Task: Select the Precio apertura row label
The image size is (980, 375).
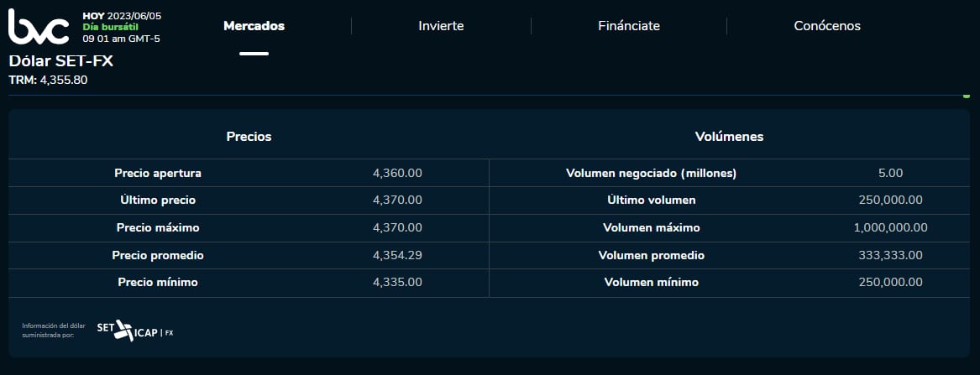Action: (x=158, y=173)
